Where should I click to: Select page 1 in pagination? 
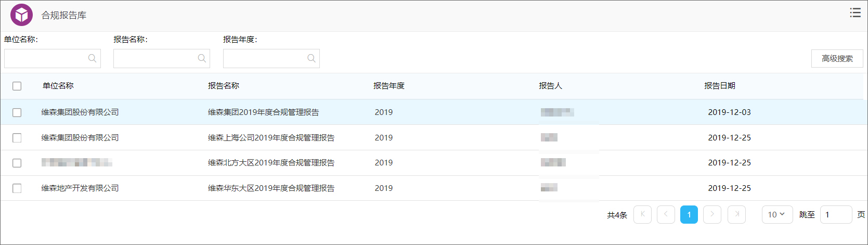689,214
